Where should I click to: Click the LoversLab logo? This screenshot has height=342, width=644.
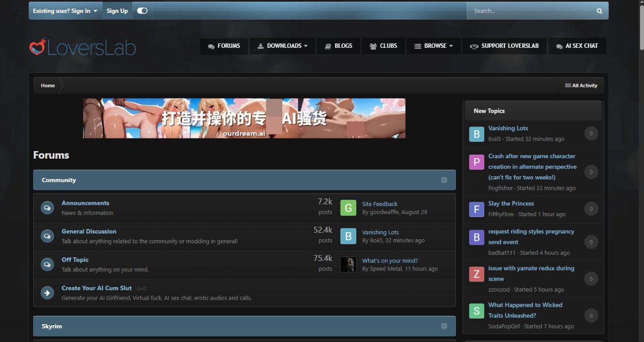click(x=83, y=47)
